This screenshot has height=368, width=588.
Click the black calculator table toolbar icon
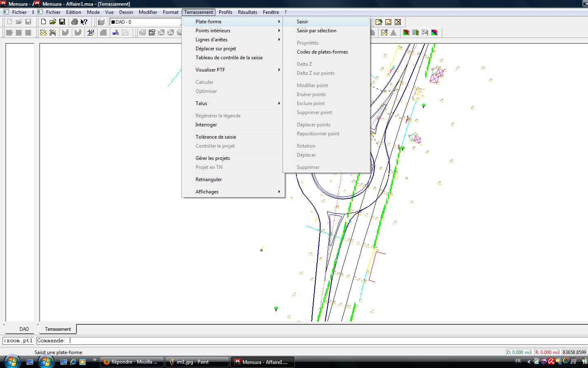tap(152, 33)
